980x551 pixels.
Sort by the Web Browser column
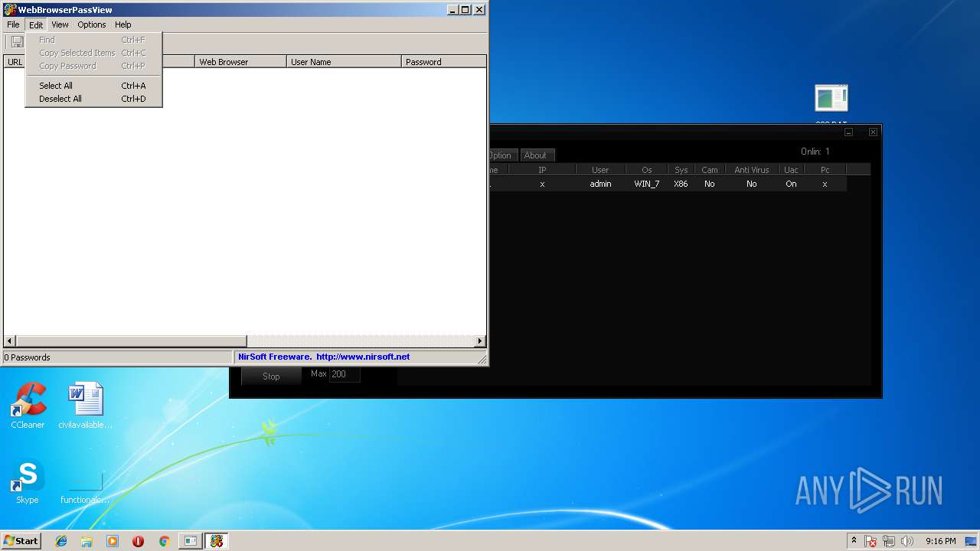[x=241, y=62]
